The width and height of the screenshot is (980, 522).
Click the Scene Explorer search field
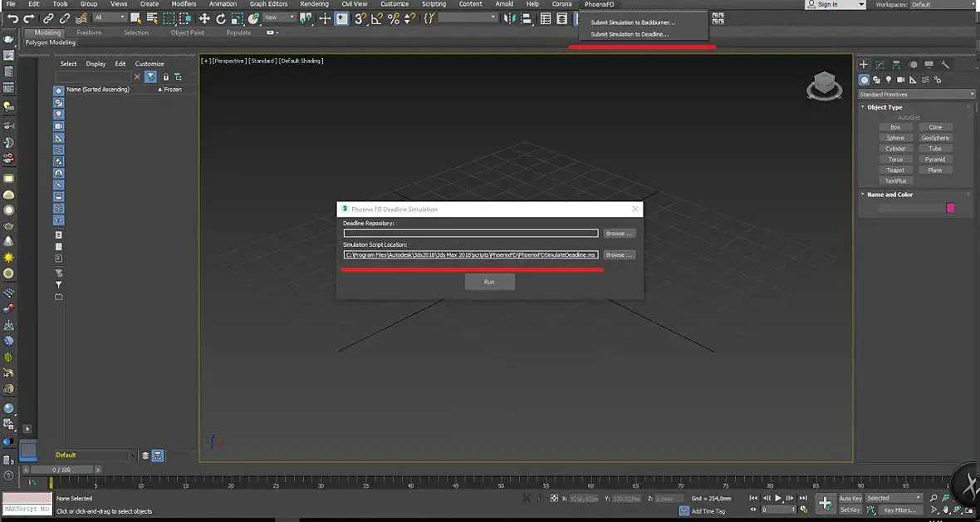pyautogui.click(x=93, y=76)
